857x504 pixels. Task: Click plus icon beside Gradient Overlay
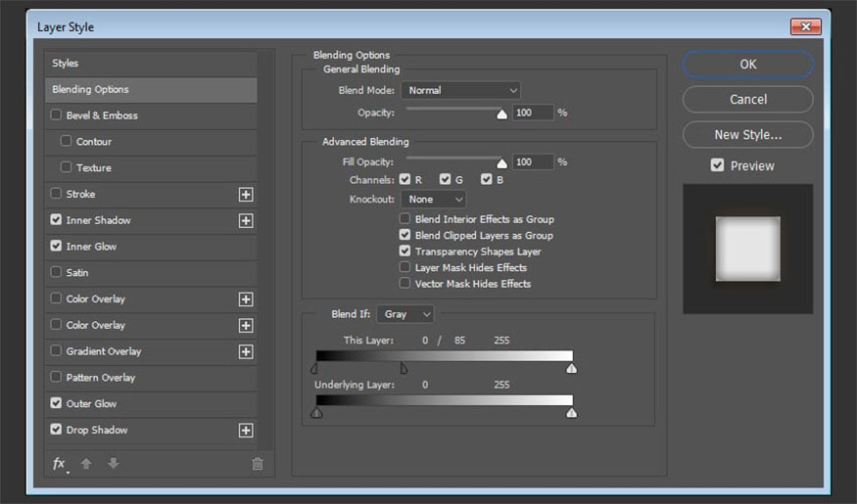pyautogui.click(x=246, y=351)
